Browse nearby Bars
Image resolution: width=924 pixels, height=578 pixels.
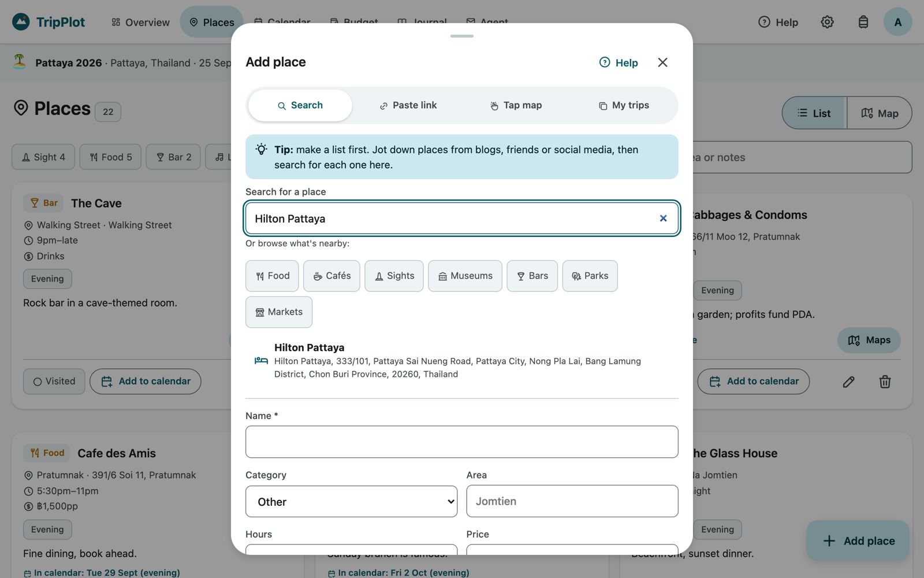click(532, 276)
